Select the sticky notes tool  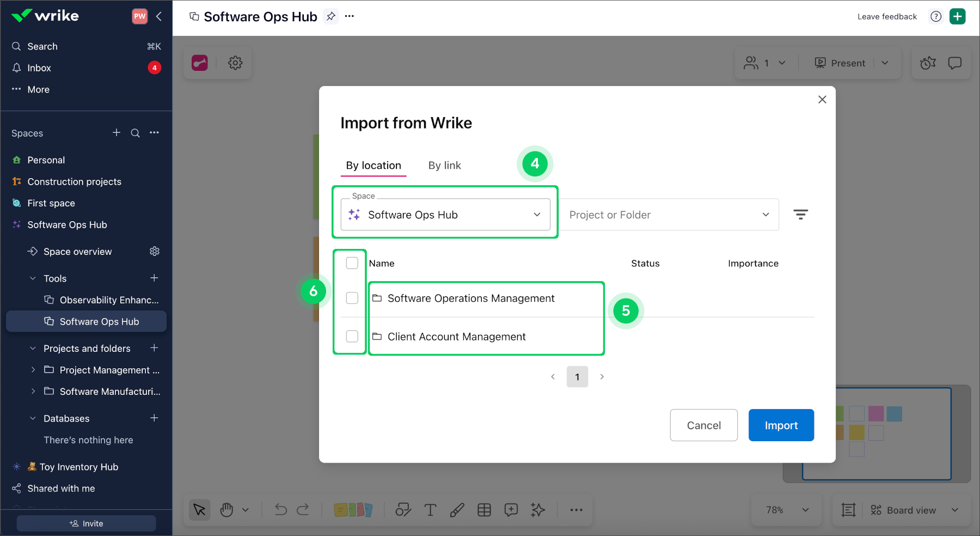[354, 510]
